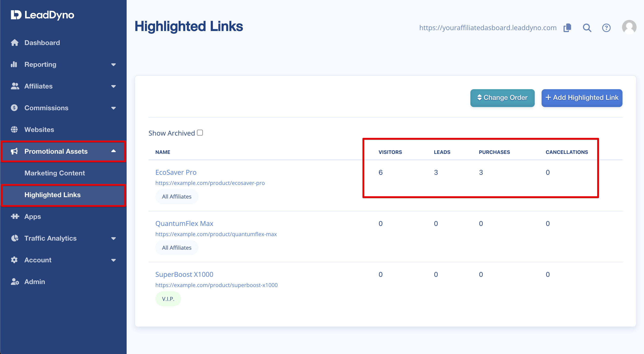Expand the Reporting menu arrow
Screen dimensions: 644x354
(x=114, y=65)
